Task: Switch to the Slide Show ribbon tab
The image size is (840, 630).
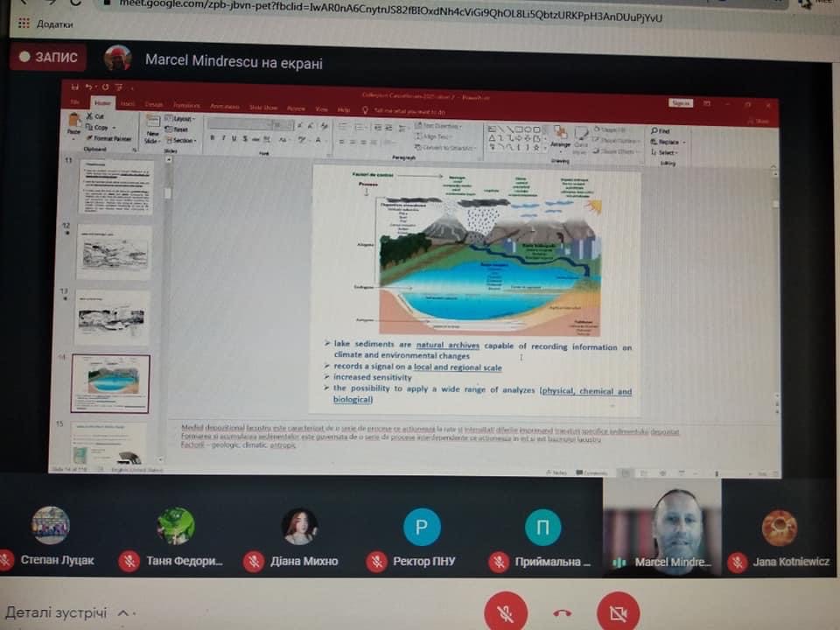Action: coord(263,108)
